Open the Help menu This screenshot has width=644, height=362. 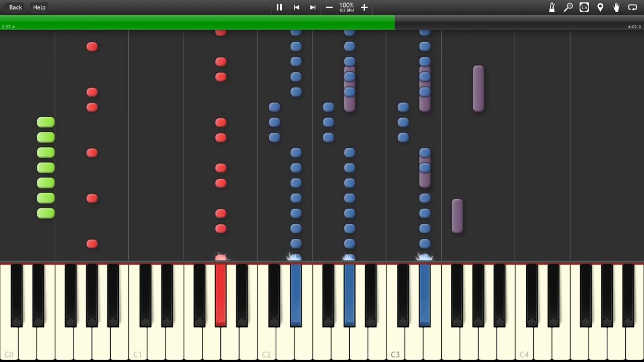pos(39,7)
